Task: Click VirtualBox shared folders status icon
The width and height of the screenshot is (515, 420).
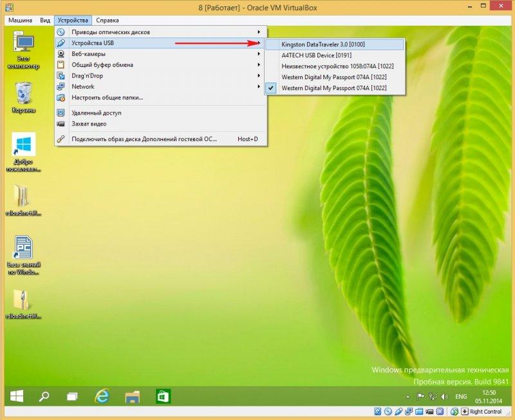Action: pyautogui.click(x=419, y=412)
